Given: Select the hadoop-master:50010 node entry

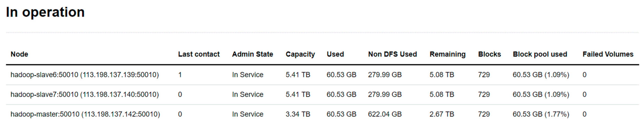Looking at the screenshot, I should [x=85, y=114].
